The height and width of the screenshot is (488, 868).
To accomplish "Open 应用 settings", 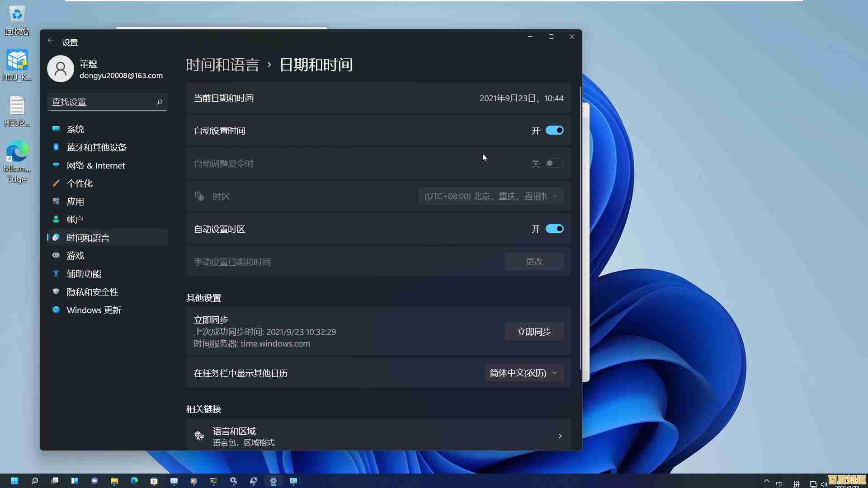I will tap(75, 202).
